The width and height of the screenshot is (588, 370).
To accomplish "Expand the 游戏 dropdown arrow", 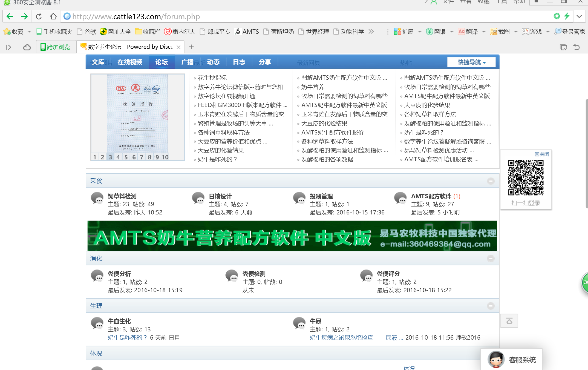I will pyautogui.click(x=548, y=32).
